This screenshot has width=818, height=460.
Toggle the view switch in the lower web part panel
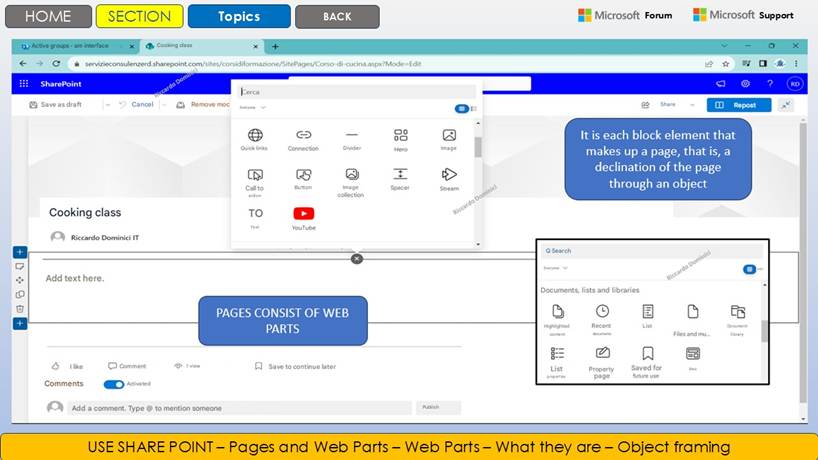[749, 269]
